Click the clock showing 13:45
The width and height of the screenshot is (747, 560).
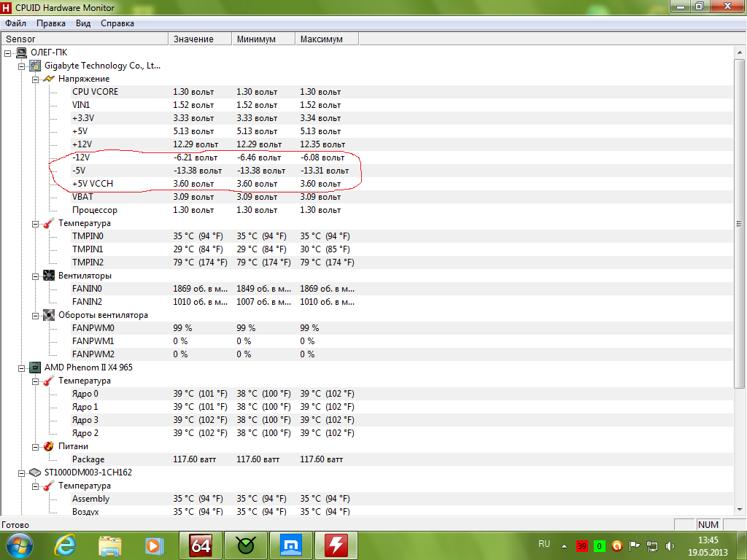(x=708, y=540)
